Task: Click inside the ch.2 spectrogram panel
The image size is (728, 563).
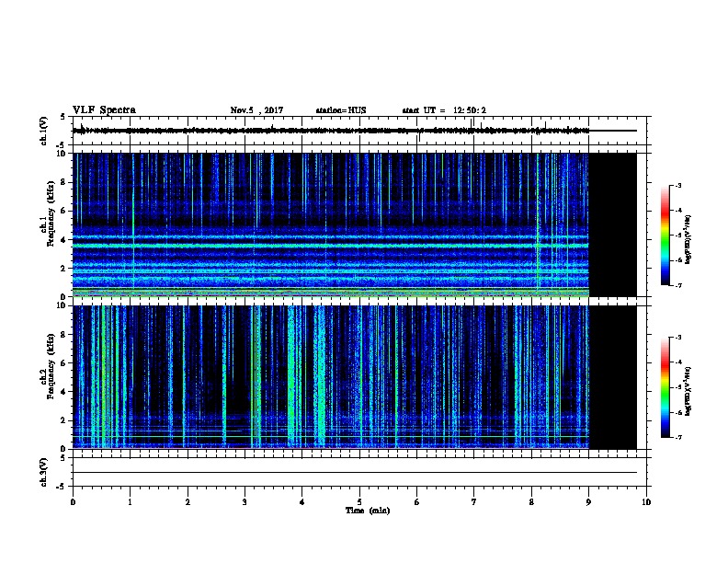Action: (x=331, y=377)
